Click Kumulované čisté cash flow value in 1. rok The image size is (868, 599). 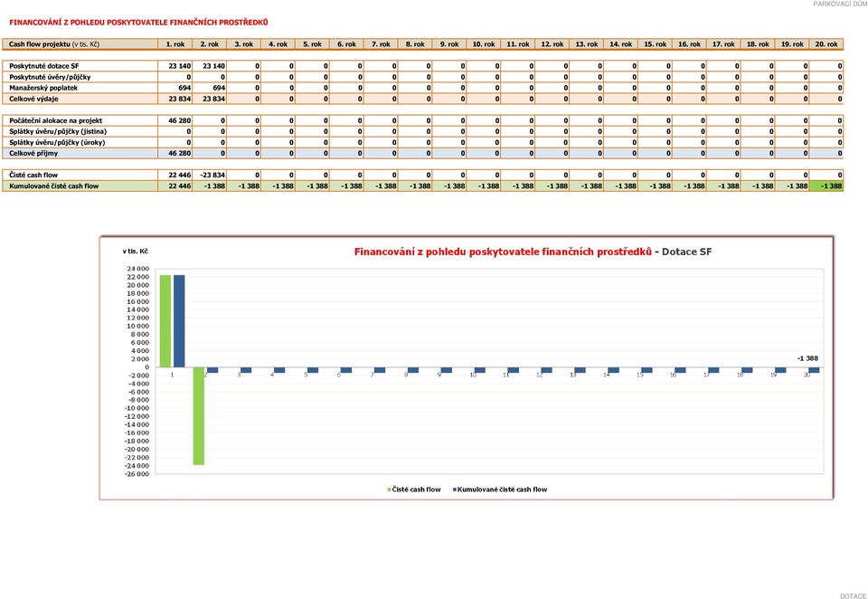[179, 186]
